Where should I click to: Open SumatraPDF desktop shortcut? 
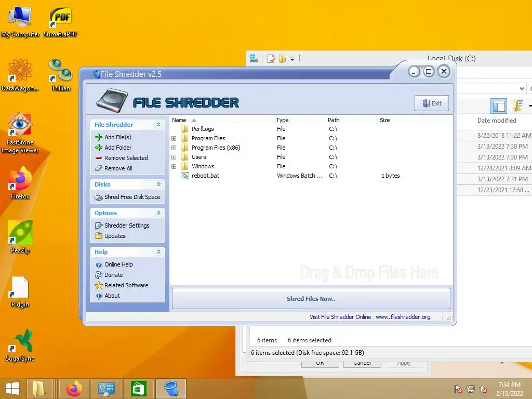coord(60,22)
